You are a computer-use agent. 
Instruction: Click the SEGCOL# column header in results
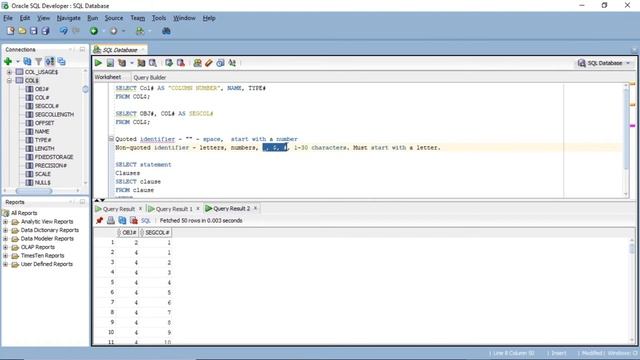157,232
